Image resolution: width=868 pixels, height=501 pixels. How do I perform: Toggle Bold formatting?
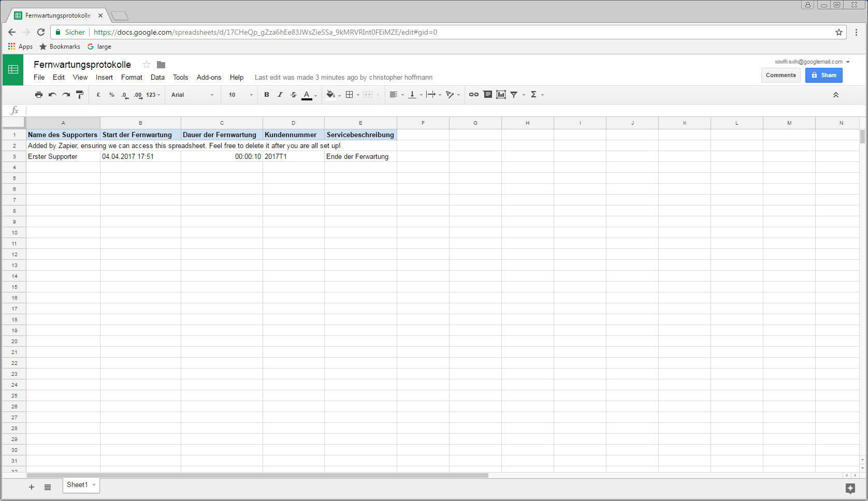(267, 95)
